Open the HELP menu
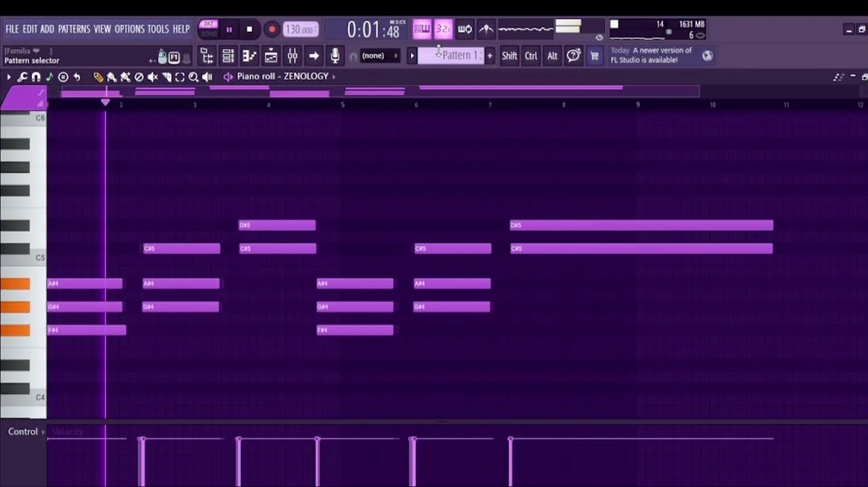868x487 pixels. (x=181, y=29)
